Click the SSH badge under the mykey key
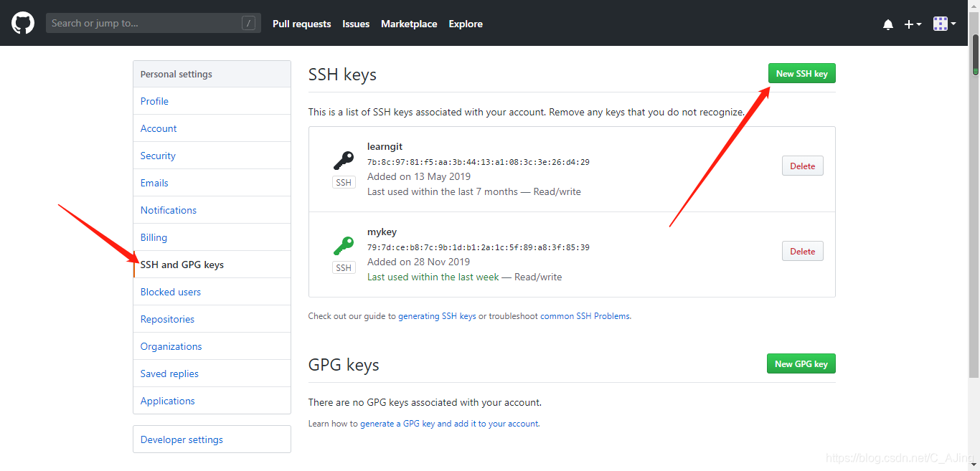This screenshot has height=471, width=980. 344,267
